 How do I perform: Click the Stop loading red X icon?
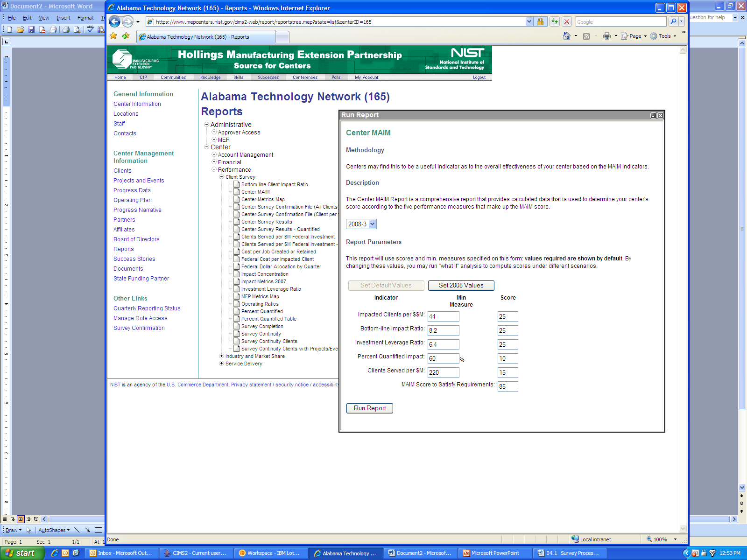click(x=566, y=21)
